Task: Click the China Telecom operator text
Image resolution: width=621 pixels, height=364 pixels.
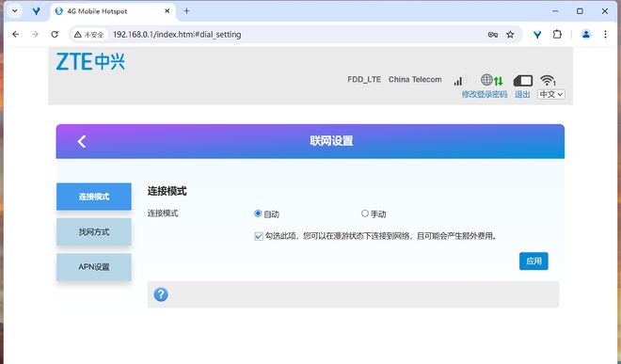Action: tap(415, 80)
